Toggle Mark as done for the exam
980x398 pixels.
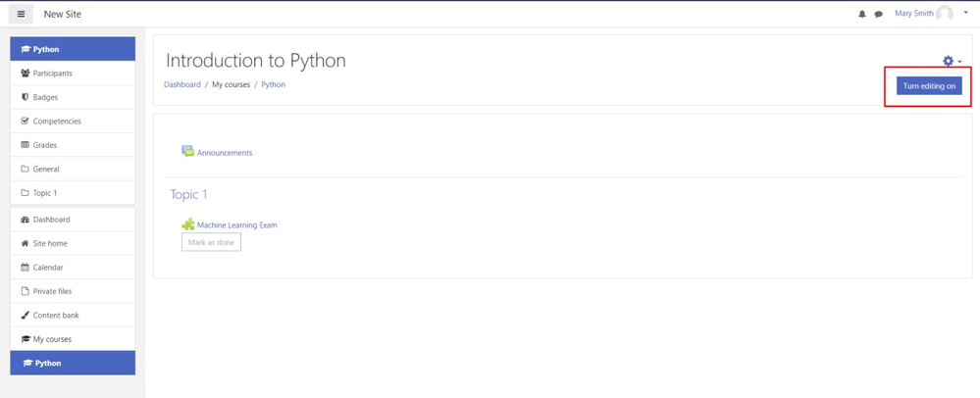tap(211, 242)
